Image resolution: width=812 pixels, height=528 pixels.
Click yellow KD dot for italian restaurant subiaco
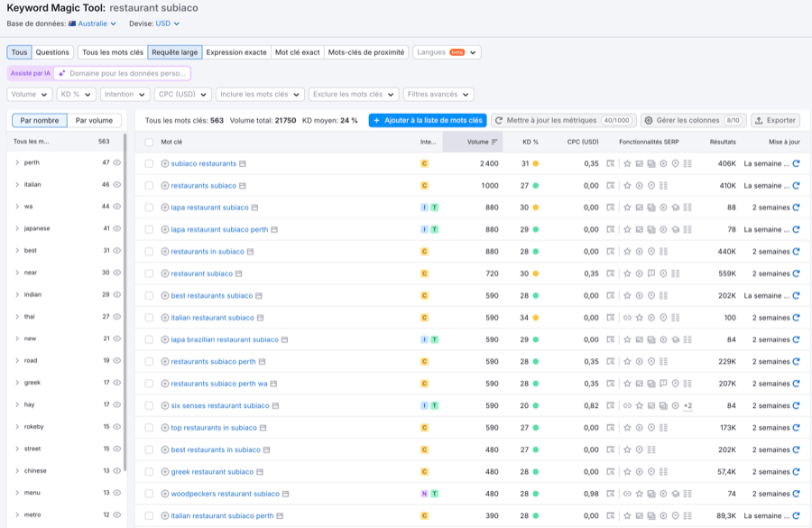[x=536, y=318]
